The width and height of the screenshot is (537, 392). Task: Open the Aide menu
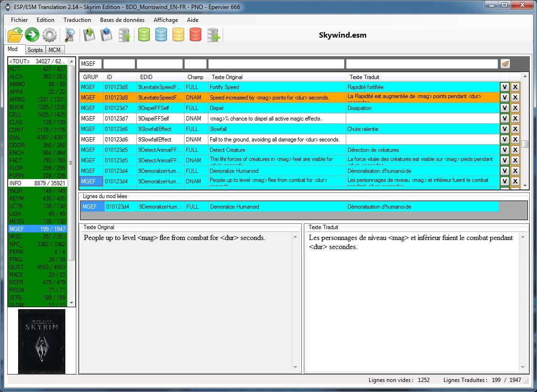tap(193, 20)
